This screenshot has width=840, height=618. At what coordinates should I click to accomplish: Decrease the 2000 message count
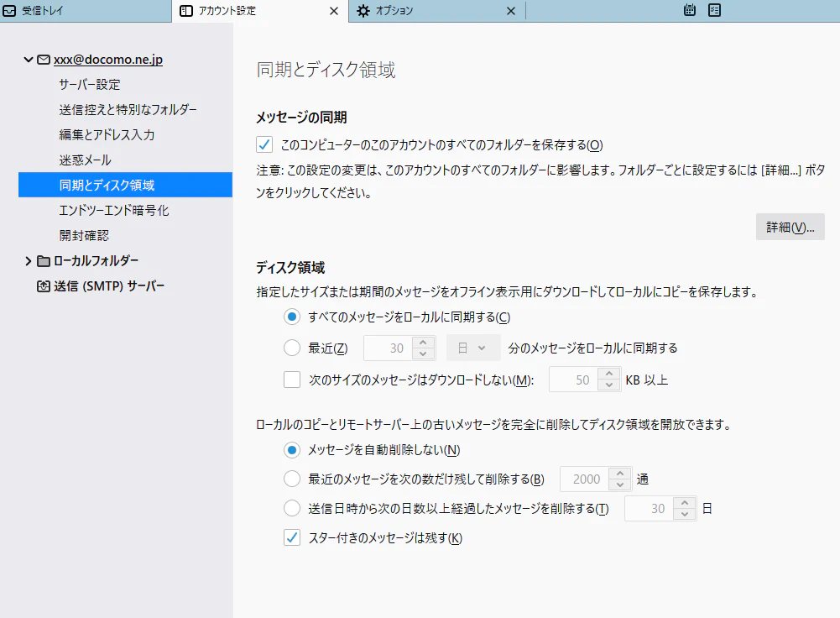pos(620,485)
